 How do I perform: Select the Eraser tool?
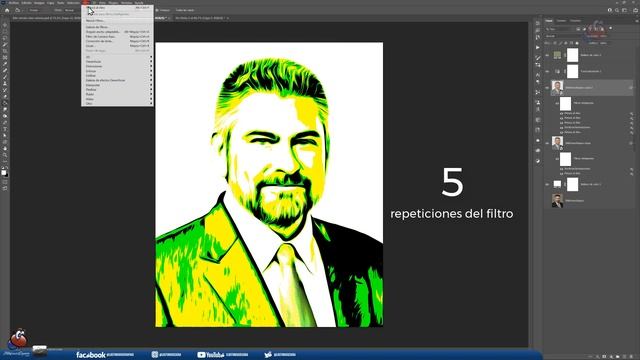pyautogui.click(x=5, y=97)
